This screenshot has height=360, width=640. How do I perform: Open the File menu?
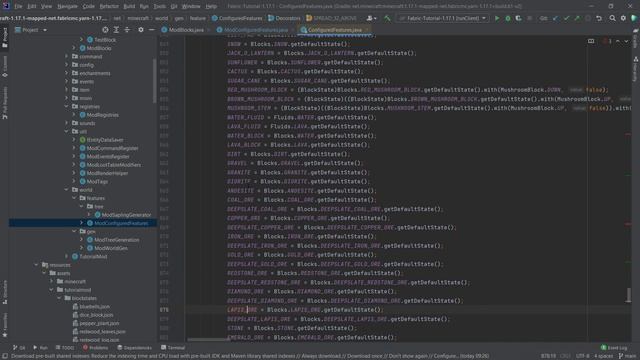point(18,6)
